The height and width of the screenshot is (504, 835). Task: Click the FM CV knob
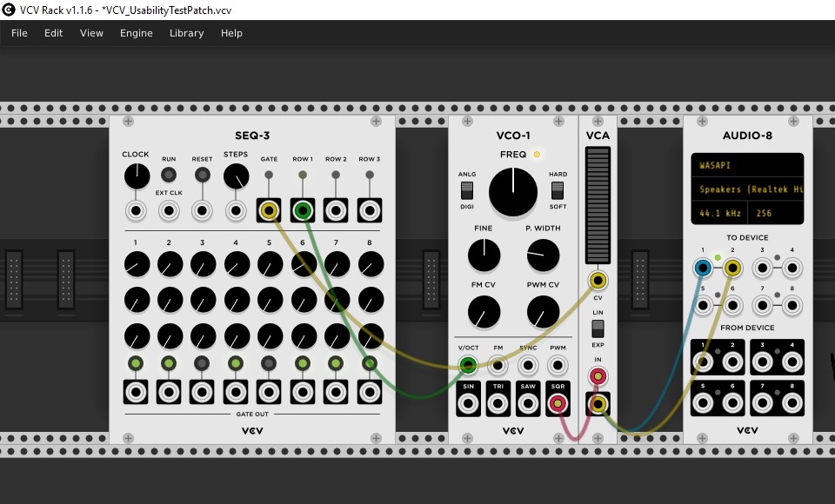[x=484, y=312]
